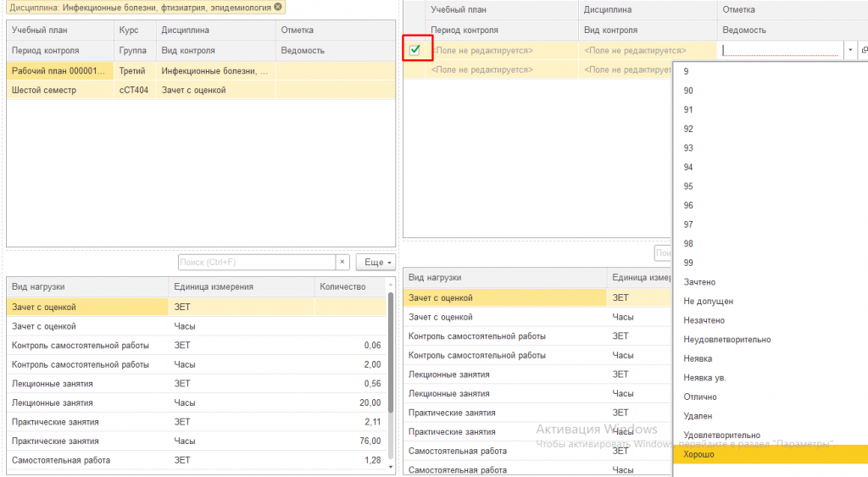Expand the Отметка dropdown arrow
Viewport: 868px width, 477px height.
point(850,51)
